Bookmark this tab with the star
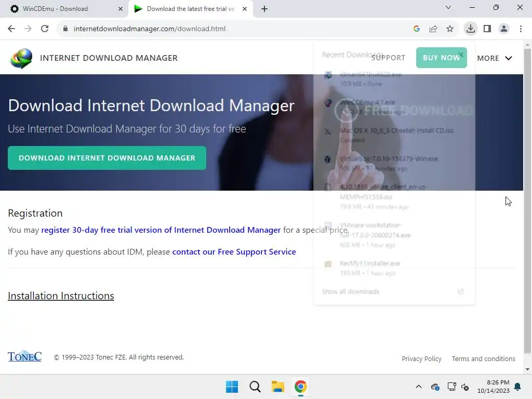 point(450,29)
